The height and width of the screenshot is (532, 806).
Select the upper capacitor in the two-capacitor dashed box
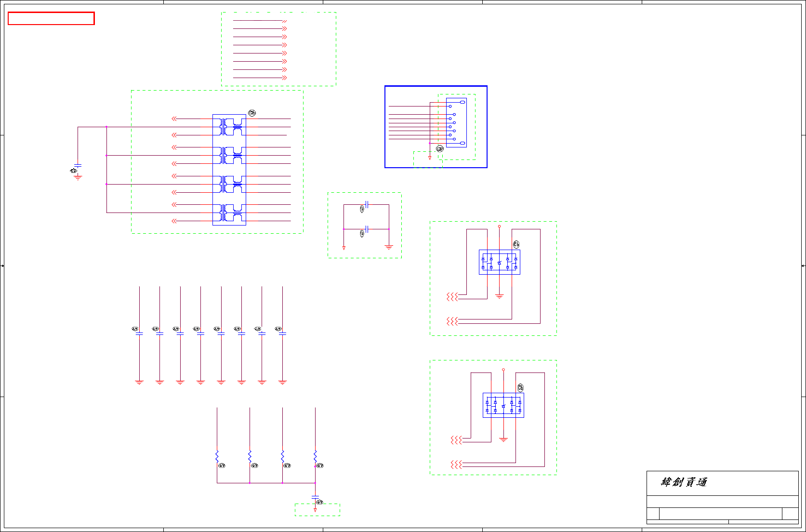pos(367,205)
